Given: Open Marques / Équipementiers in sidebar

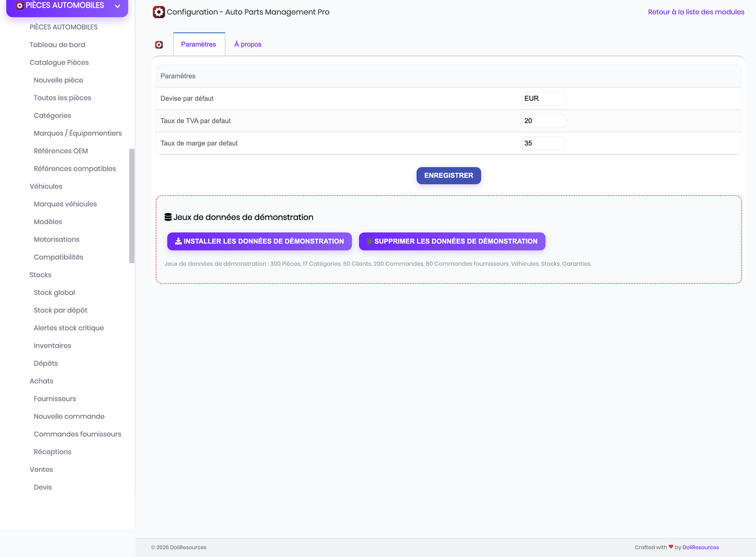Looking at the screenshot, I should 78,133.
